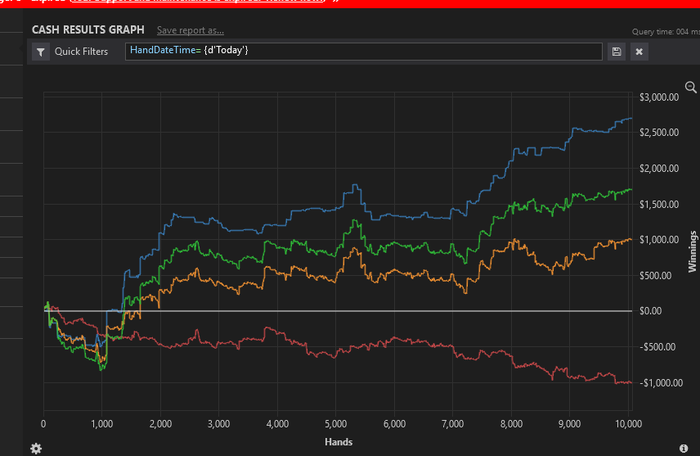Click the 4,000 hands axis tick
The height and width of the screenshot is (456, 700).
pyautogui.click(x=277, y=424)
